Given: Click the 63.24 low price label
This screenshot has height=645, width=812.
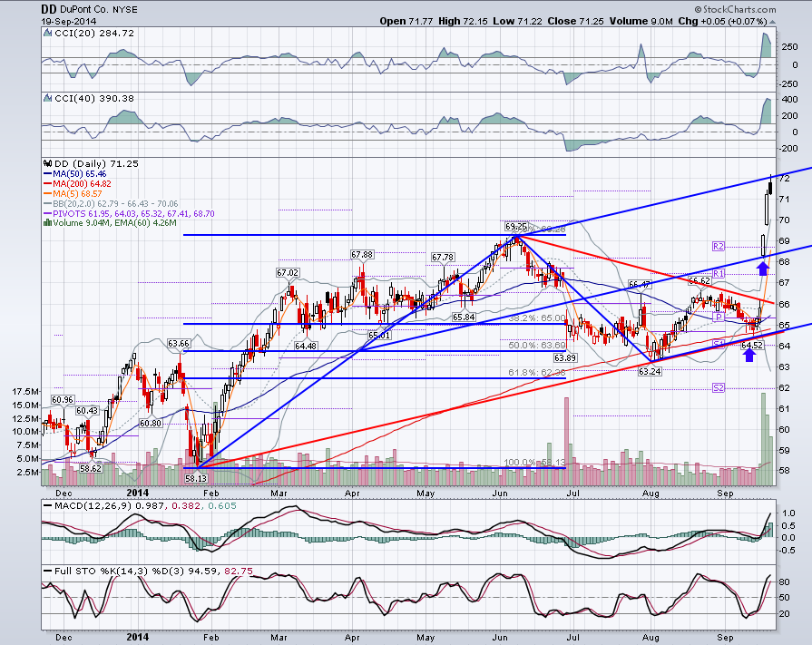Looking at the screenshot, I should [650, 372].
